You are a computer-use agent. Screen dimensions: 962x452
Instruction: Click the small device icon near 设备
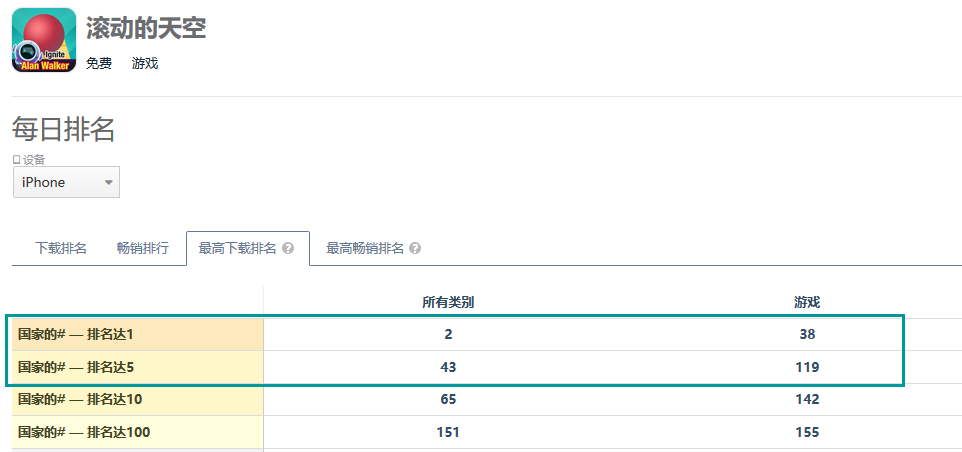click(x=16, y=160)
